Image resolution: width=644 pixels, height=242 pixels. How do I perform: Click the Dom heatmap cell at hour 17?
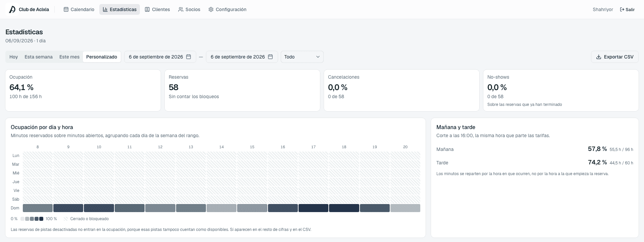[313, 208]
